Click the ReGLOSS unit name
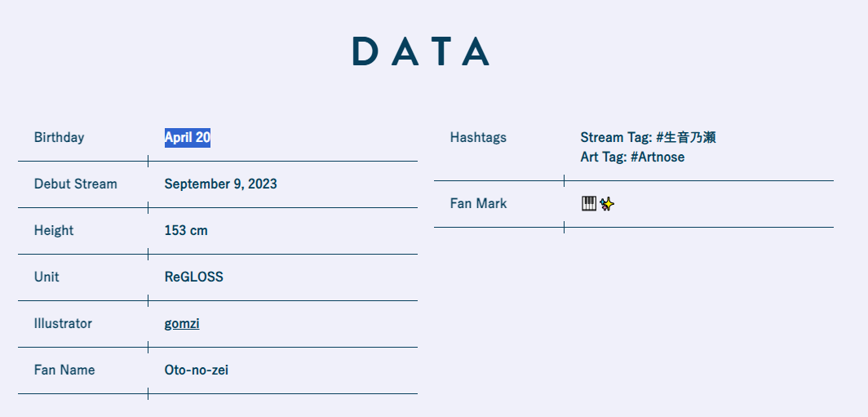Viewport: 868px width, 417px height. click(x=193, y=277)
